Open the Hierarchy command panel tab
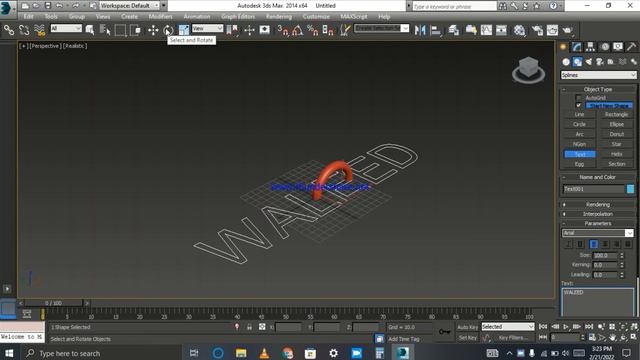 590,47
